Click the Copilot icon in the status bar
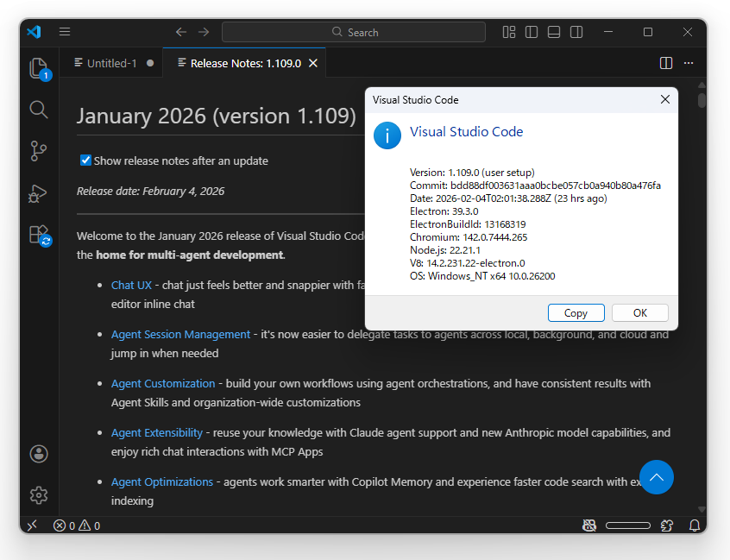This screenshot has width=730, height=560. pyautogui.click(x=589, y=525)
